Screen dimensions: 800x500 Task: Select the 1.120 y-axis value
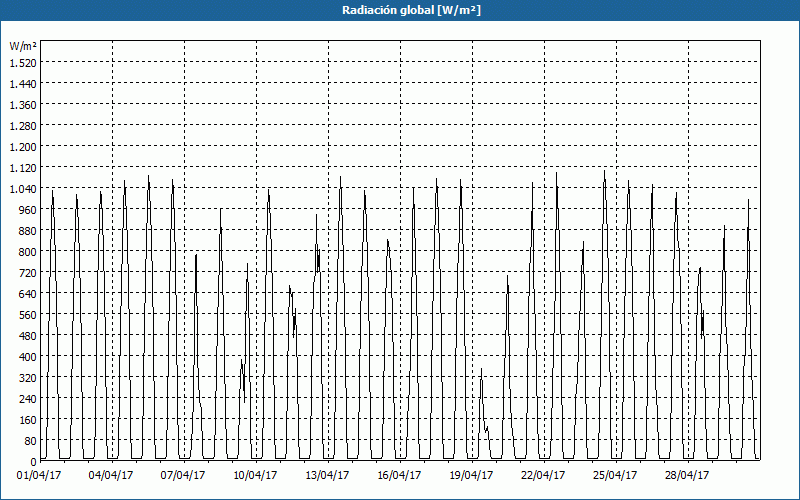[23, 167]
